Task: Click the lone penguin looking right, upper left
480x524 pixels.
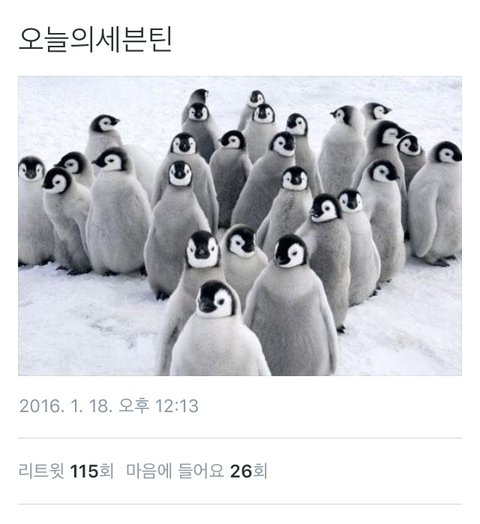Action: click(106, 134)
